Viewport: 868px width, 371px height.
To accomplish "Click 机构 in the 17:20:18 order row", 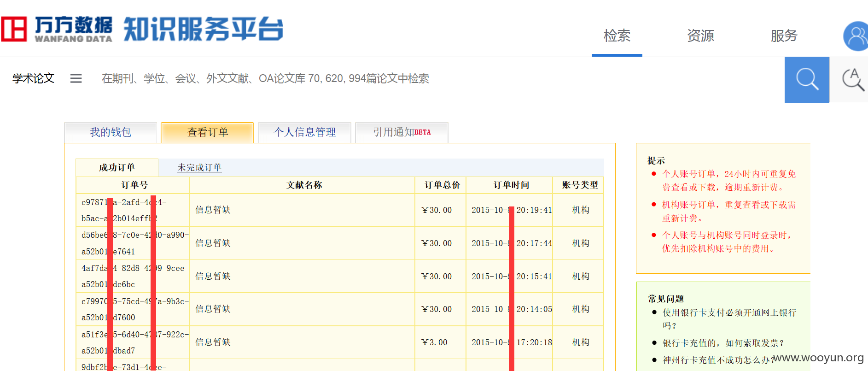I will tap(581, 342).
